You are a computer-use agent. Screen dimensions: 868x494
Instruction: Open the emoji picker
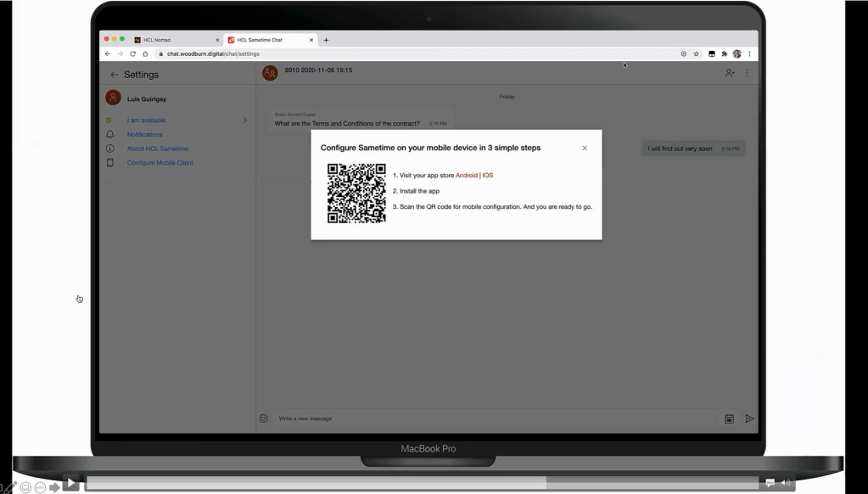(x=264, y=418)
